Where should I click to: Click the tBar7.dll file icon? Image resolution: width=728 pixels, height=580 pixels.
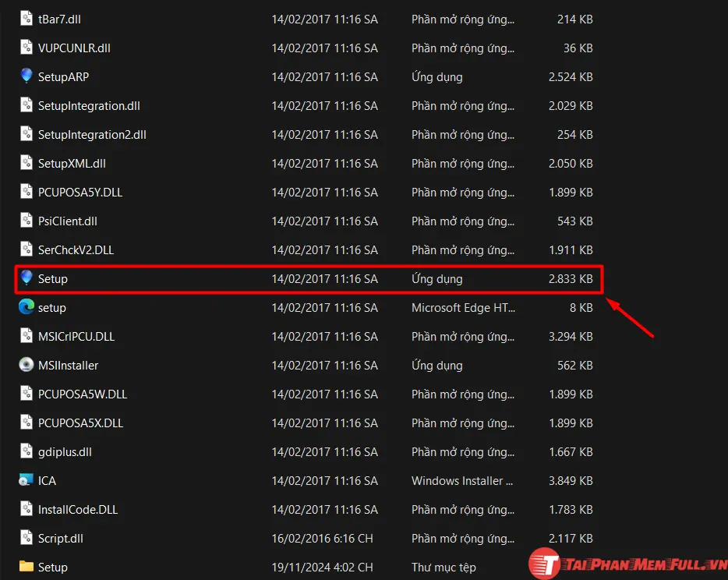point(27,19)
